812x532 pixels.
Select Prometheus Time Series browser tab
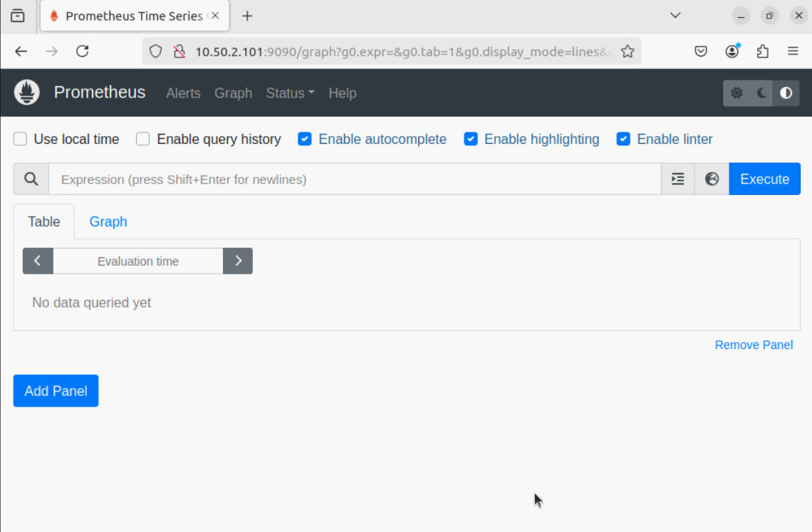click(134, 16)
